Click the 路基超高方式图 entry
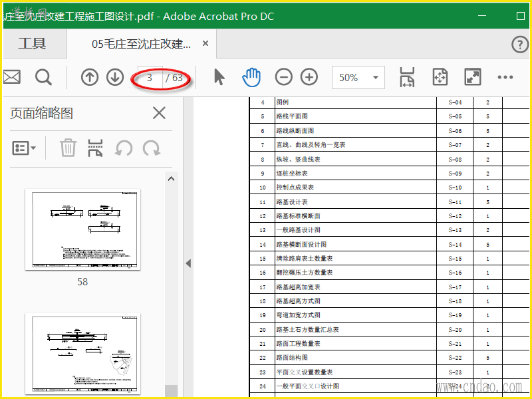 (298, 301)
